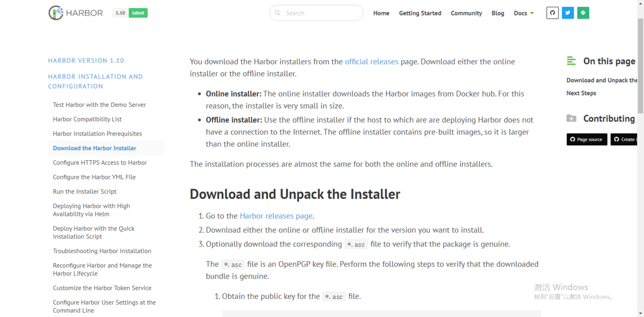This screenshot has height=317, width=644.
Task: Follow the official releases link
Action: pos(371,62)
